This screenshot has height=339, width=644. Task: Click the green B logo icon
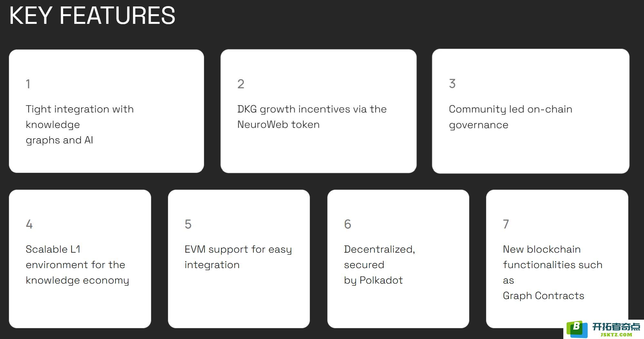coord(577,329)
